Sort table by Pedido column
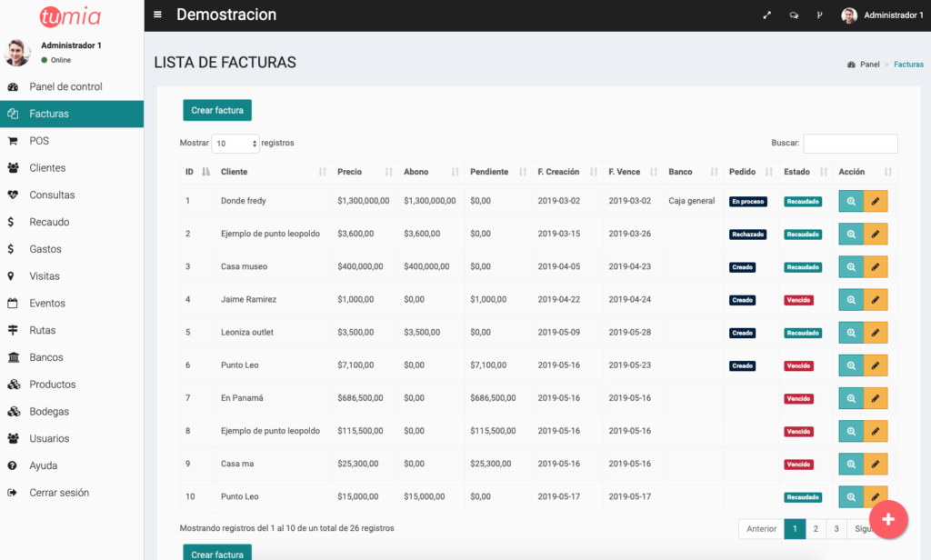This screenshot has width=931, height=560. (751, 172)
